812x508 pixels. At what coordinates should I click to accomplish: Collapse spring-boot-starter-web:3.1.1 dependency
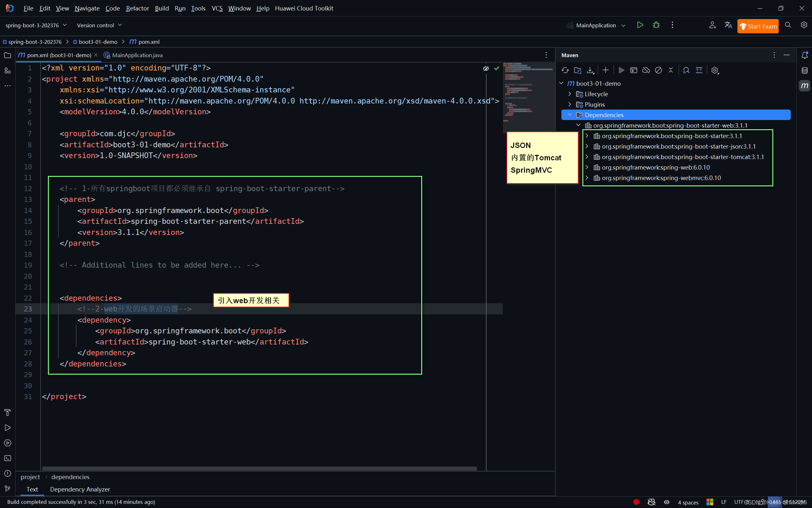click(x=578, y=125)
